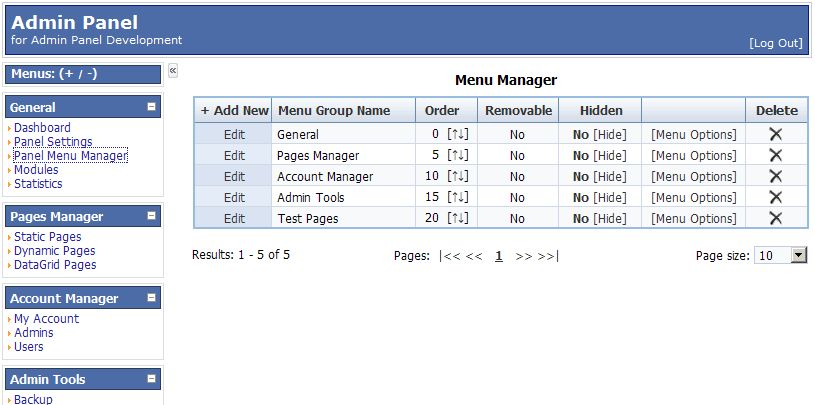Click the delete X for Admin Tools
The width and height of the screenshot is (815, 405).
pos(775,197)
